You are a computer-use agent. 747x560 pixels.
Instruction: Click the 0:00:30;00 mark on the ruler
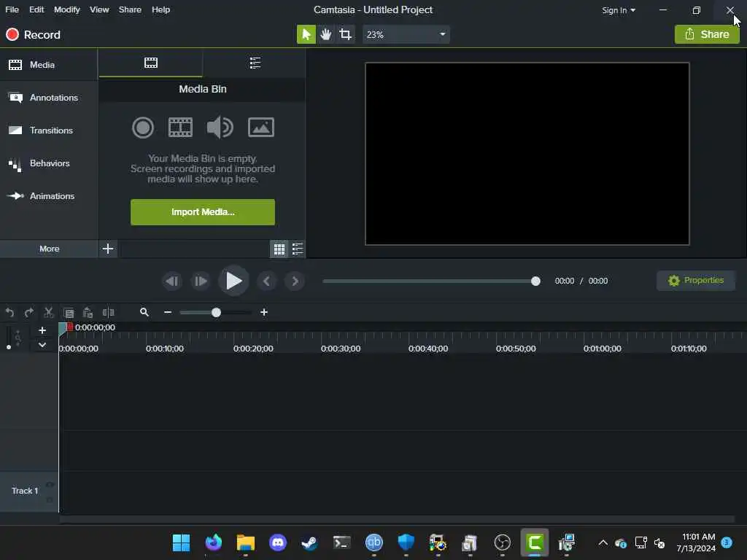341,349
